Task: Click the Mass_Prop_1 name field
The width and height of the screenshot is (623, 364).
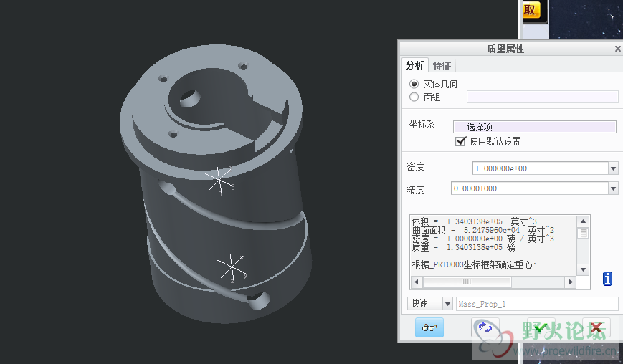Action: (x=537, y=304)
